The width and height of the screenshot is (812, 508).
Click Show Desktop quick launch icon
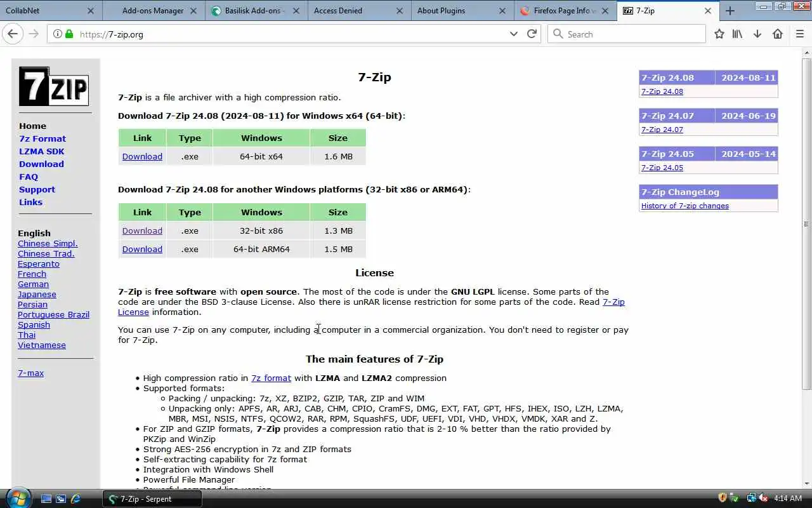(x=46, y=499)
